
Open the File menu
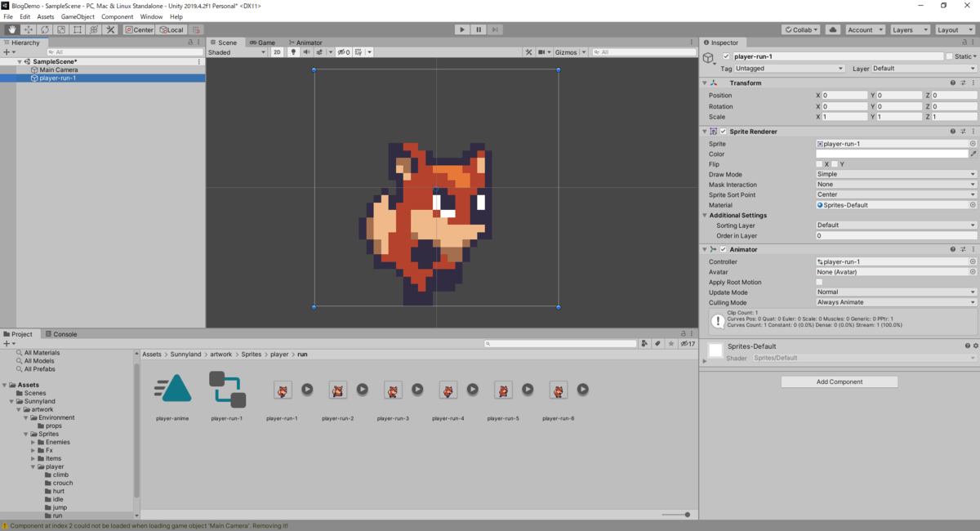pos(8,16)
